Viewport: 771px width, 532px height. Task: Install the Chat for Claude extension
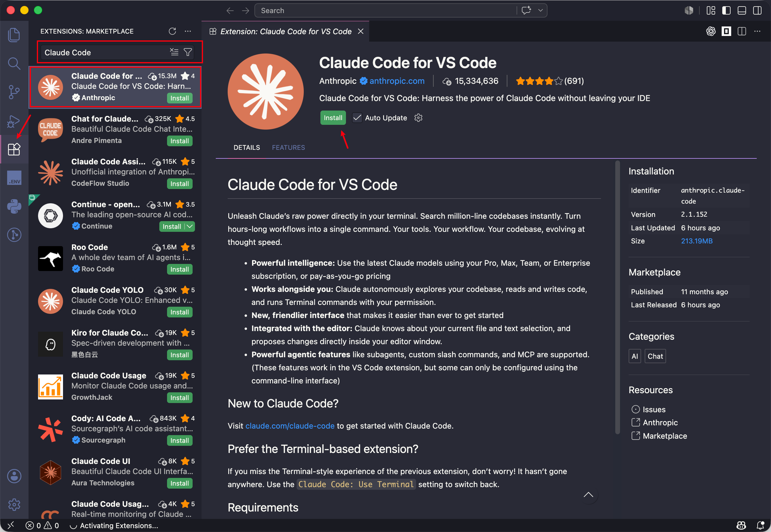coord(180,141)
